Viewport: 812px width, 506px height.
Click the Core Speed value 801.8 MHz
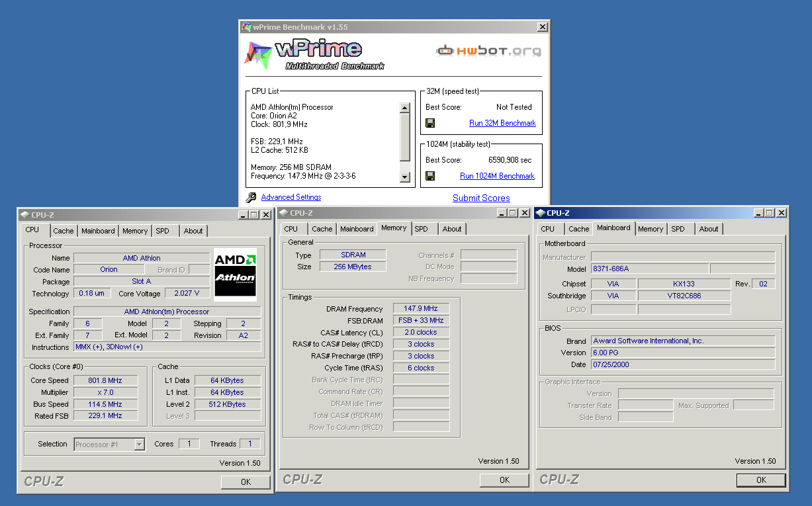(x=105, y=380)
